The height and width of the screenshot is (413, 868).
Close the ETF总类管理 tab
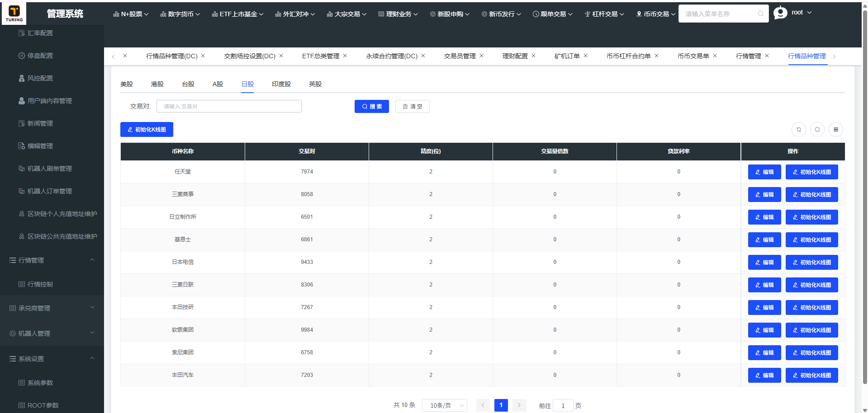coord(345,56)
